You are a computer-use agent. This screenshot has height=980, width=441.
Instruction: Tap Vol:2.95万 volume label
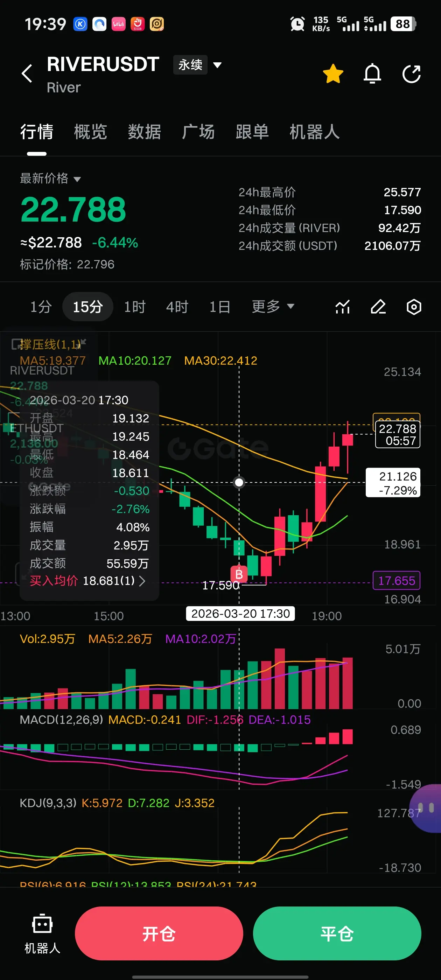pyautogui.click(x=48, y=639)
